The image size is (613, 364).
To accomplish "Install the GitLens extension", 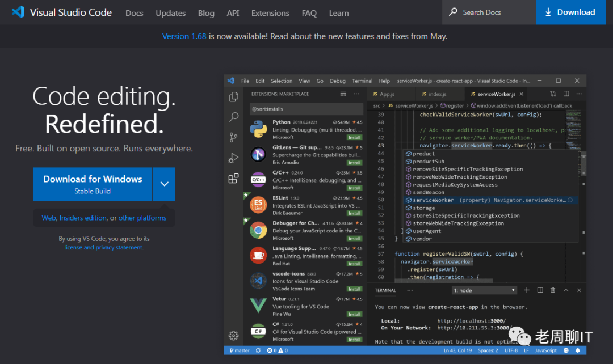I will point(354,163).
